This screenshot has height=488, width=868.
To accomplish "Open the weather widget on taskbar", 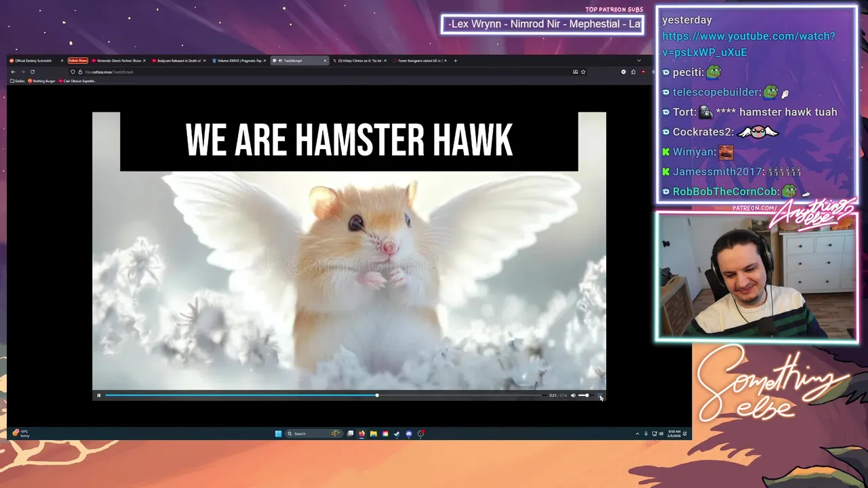I will pyautogui.click(x=20, y=433).
